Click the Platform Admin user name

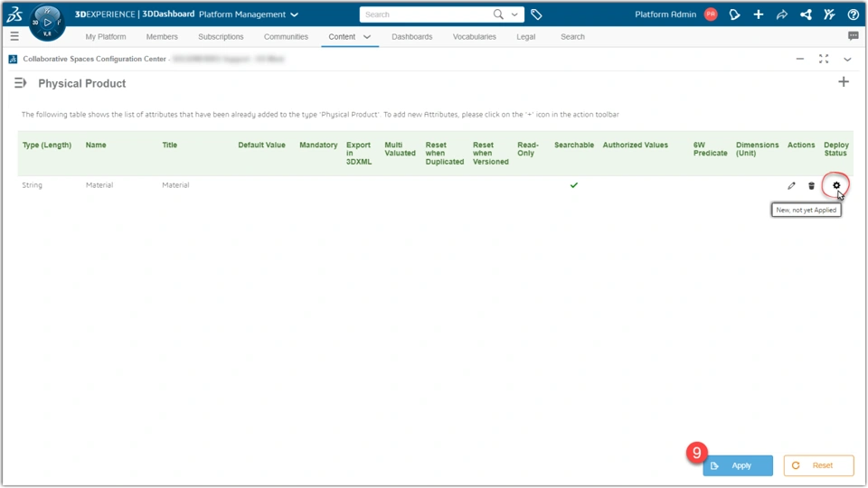tap(665, 14)
